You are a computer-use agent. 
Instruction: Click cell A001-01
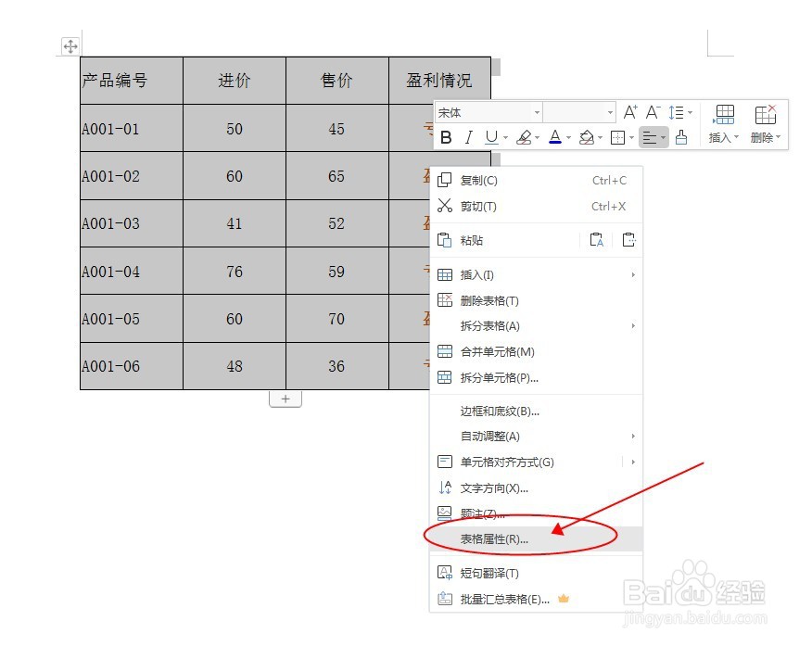coord(132,129)
